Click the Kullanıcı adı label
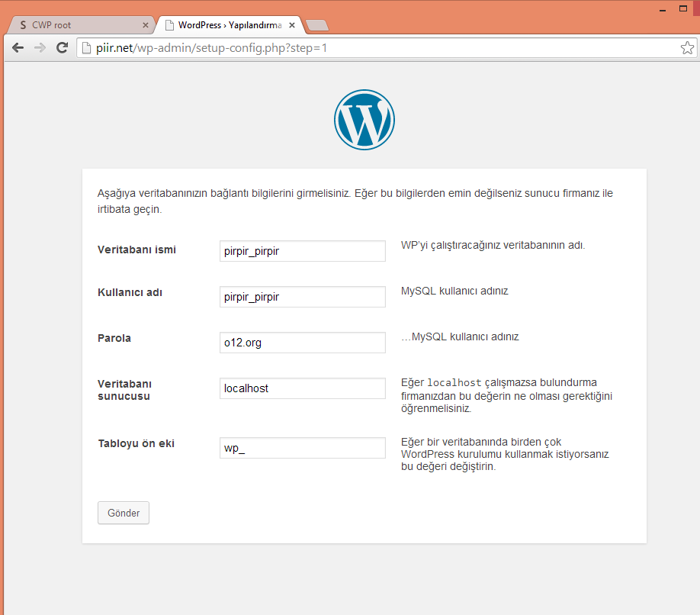This screenshot has width=700, height=615. [130, 292]
